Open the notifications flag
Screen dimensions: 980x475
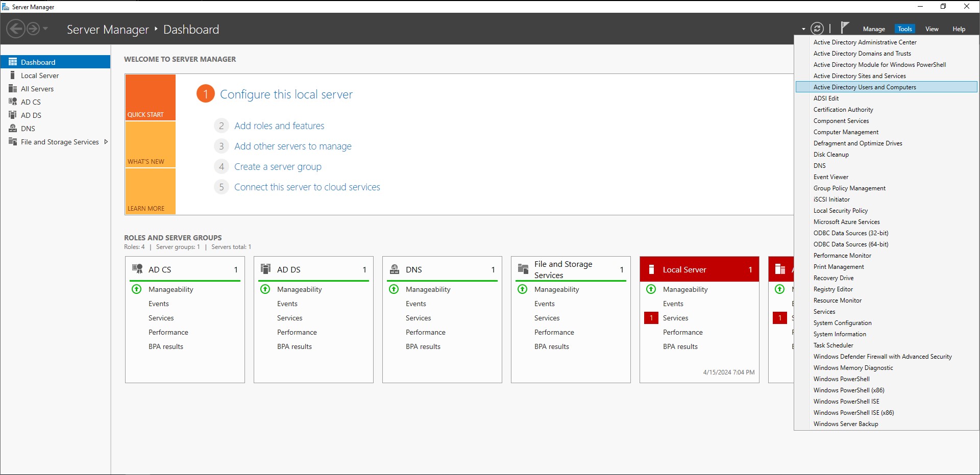coord(845,27)
